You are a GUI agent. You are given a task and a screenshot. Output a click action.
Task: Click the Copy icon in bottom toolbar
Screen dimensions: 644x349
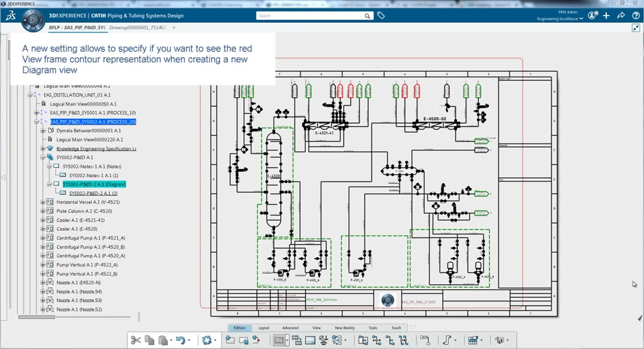tap(150, 340)
